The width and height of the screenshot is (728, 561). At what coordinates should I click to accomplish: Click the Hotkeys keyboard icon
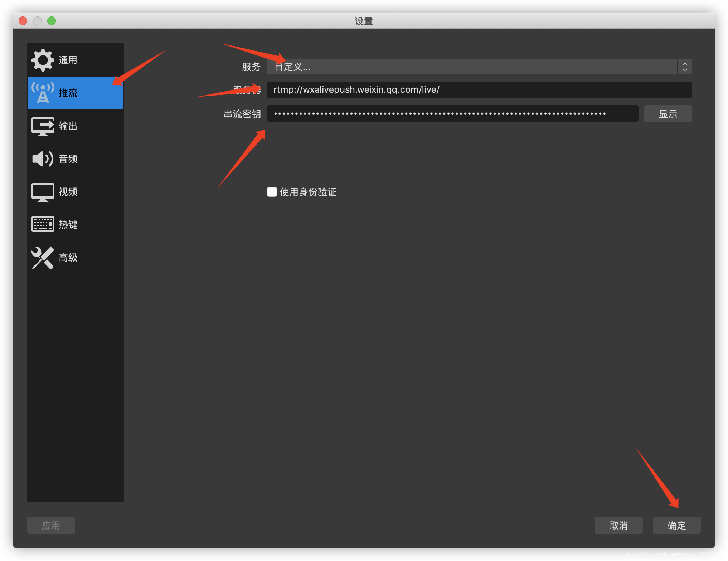(43, 224)
